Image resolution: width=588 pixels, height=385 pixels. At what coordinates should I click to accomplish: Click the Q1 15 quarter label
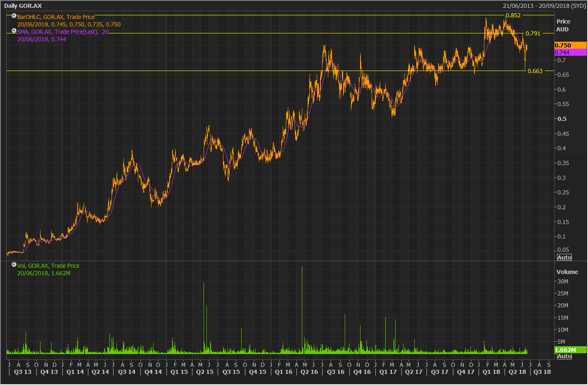coord(179,372)
